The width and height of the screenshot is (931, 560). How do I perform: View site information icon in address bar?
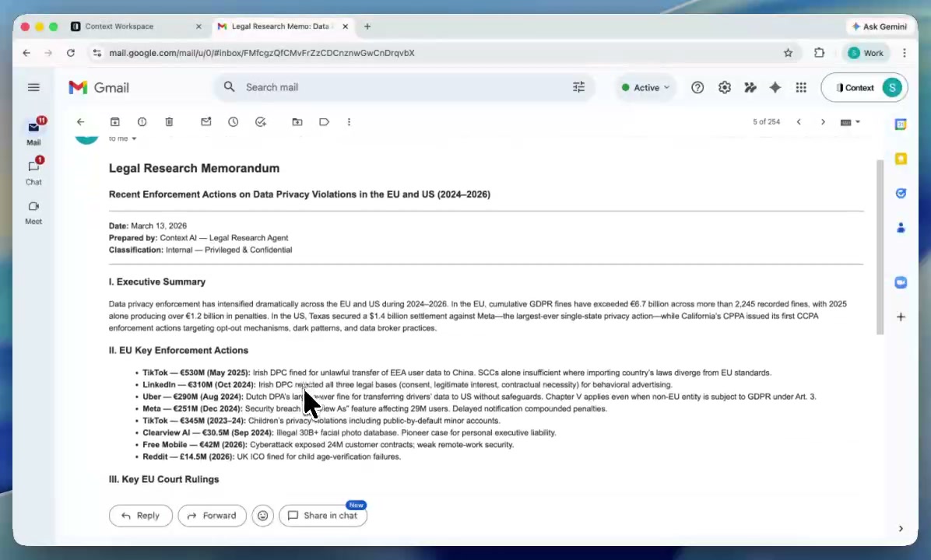(97, 53)
